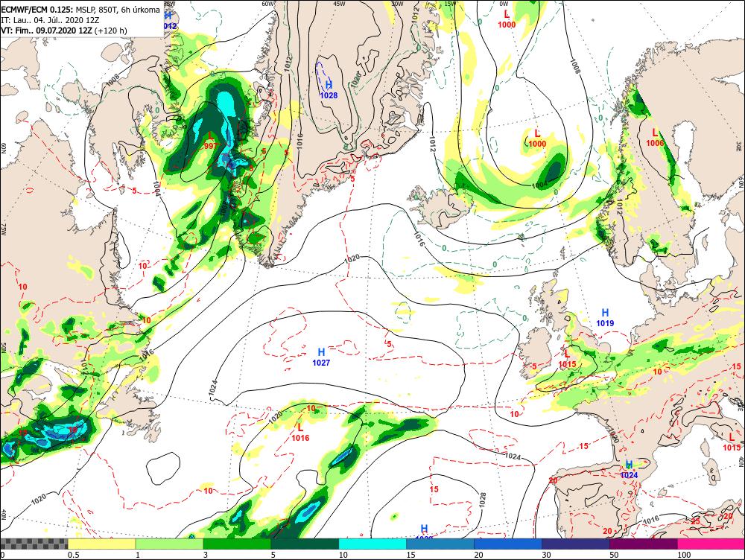Click the 'L 1000' low northeast of Iceland
The width and height of the screenshot is (745, 560).
pyautogui.click(x=537, y=139)
